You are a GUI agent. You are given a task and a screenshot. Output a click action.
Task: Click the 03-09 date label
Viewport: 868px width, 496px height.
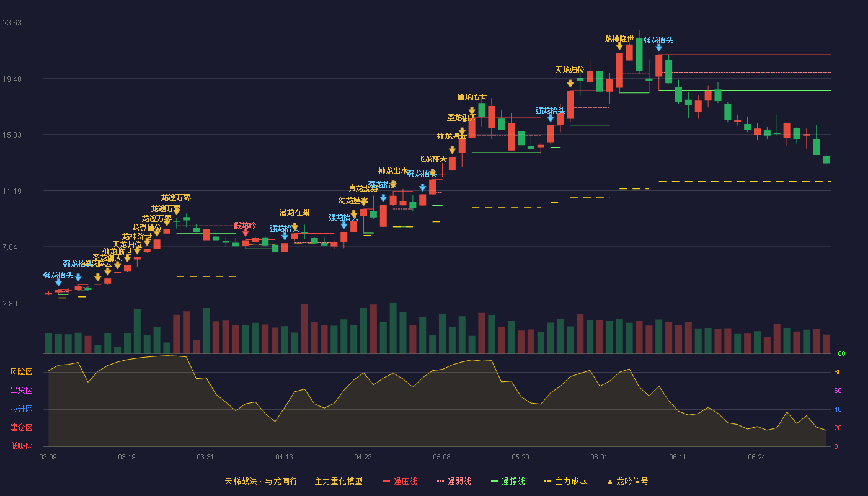coord(48,457)
